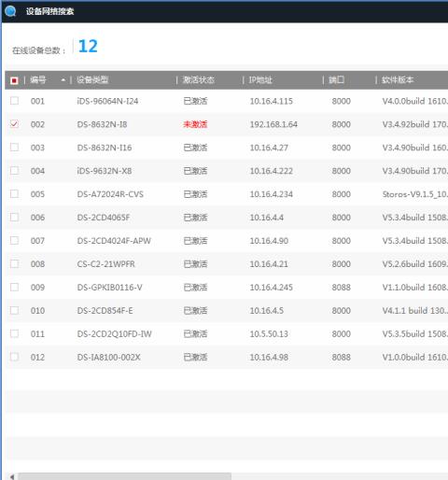Click the 软件版本 column header
448x480 pixels.
[398, 80]
